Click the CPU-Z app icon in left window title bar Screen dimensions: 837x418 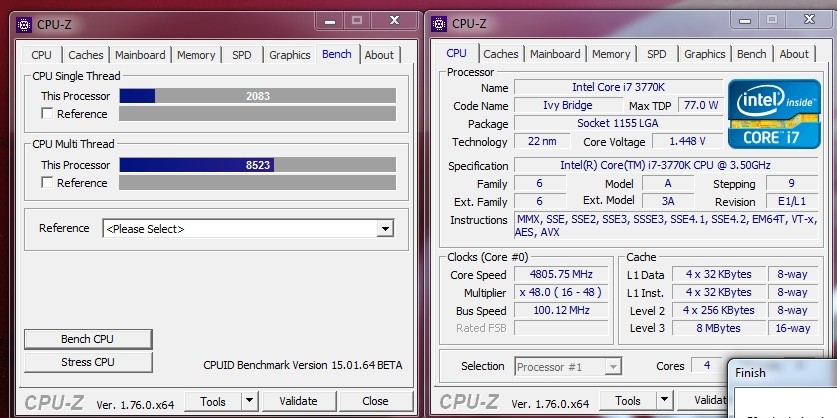[24, 25]
